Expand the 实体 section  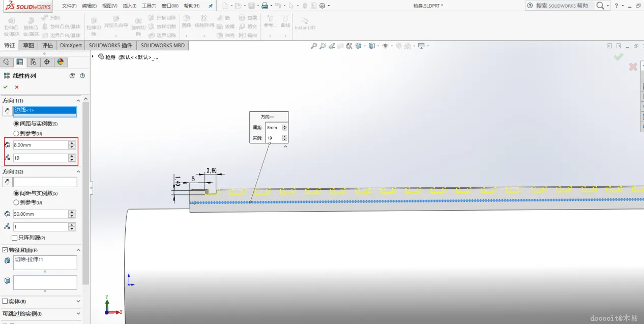(78, 301)
